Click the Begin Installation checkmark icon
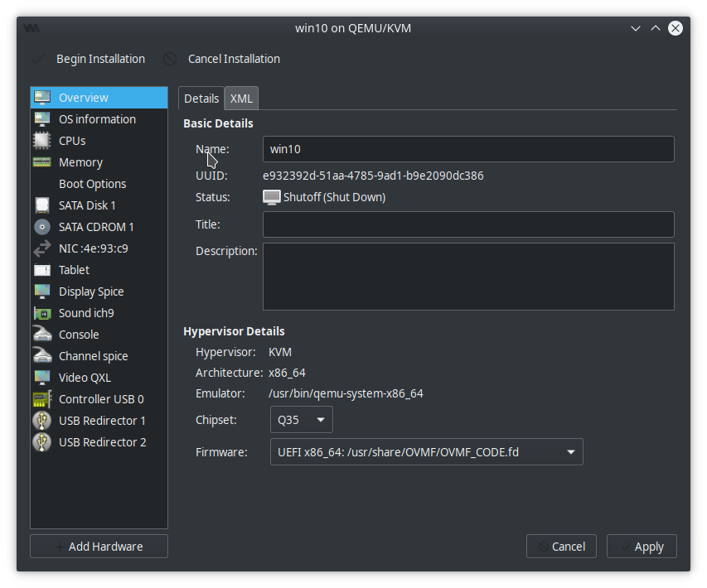 point(38,59)
